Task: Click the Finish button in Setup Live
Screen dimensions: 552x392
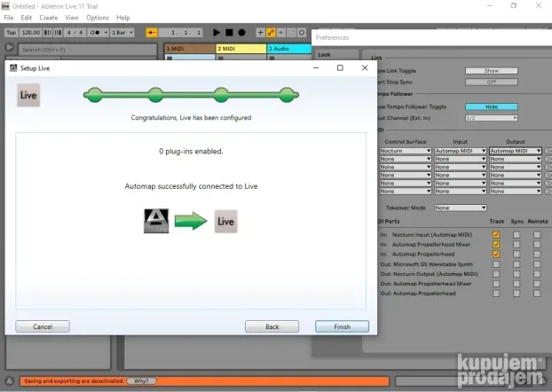Action: [x=342, y=326]
